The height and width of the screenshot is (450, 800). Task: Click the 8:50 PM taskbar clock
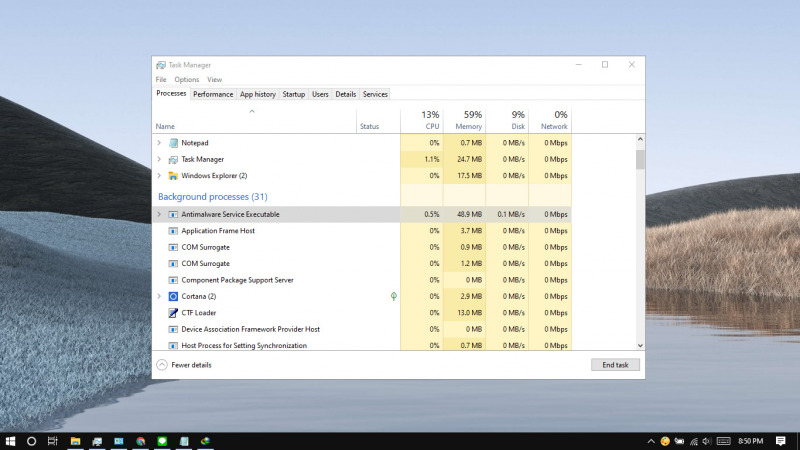751,441
